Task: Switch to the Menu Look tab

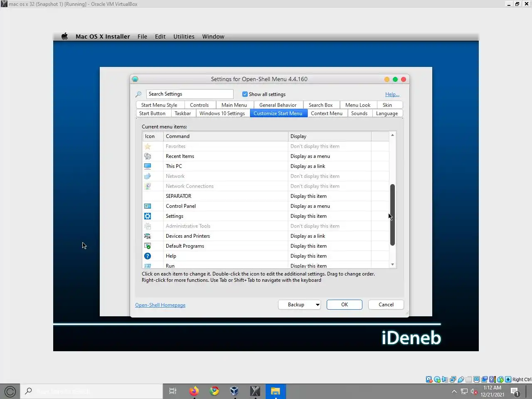Action: (358, 105)
